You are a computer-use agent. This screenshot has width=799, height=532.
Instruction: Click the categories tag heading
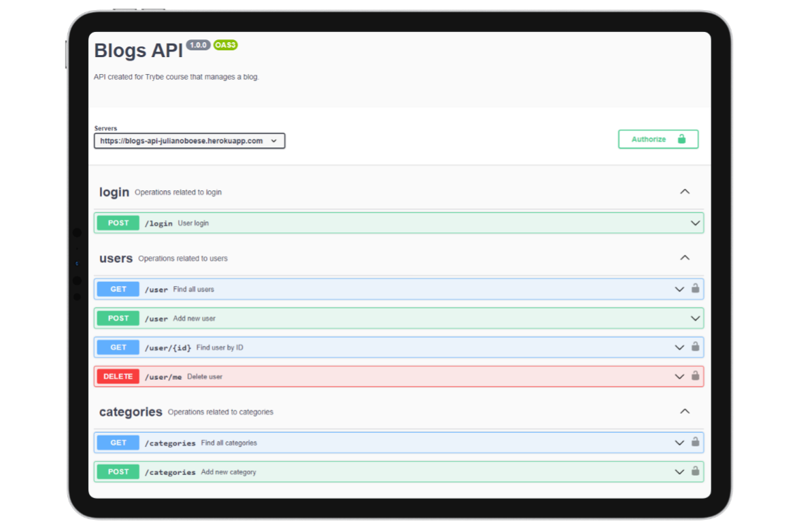pos(131,412)
